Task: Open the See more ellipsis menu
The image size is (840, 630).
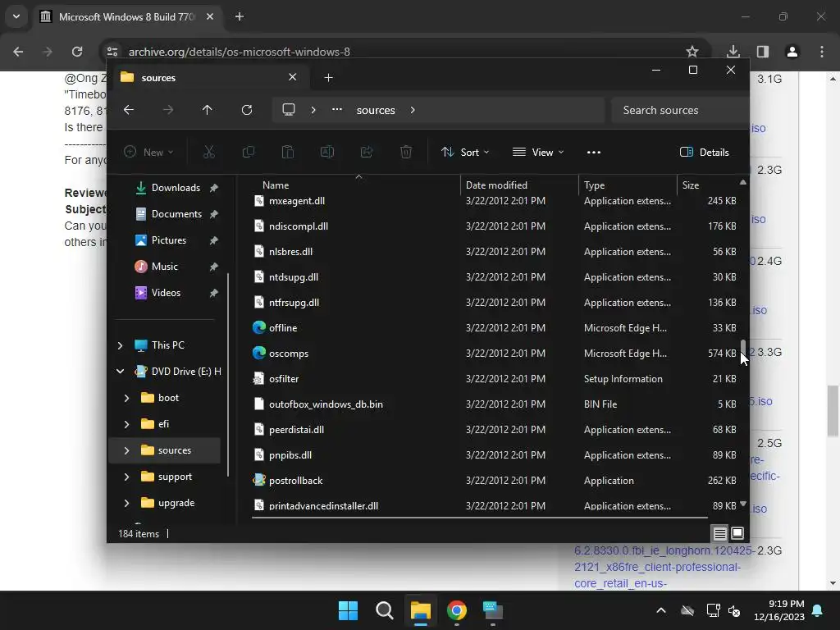Action: tap(594, 152)
